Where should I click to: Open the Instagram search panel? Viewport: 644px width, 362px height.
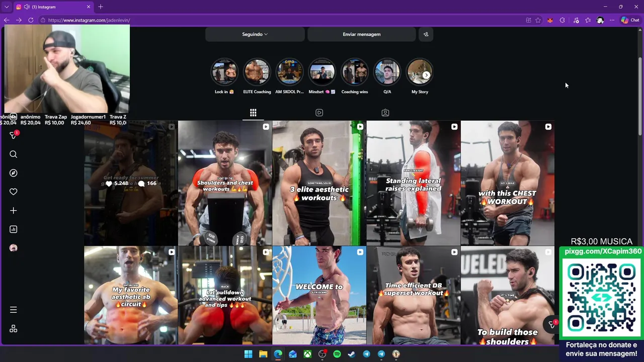[14, 154]
